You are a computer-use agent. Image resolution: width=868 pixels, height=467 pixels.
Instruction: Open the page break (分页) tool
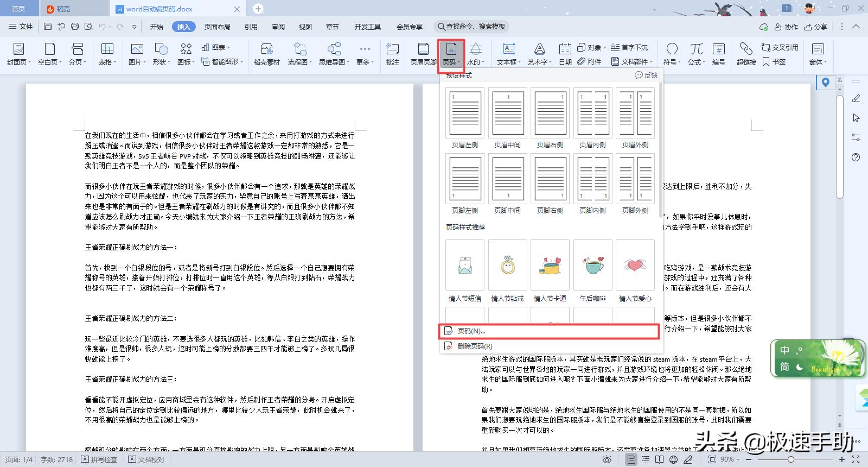pyautogui.click(x=78, y=54)
